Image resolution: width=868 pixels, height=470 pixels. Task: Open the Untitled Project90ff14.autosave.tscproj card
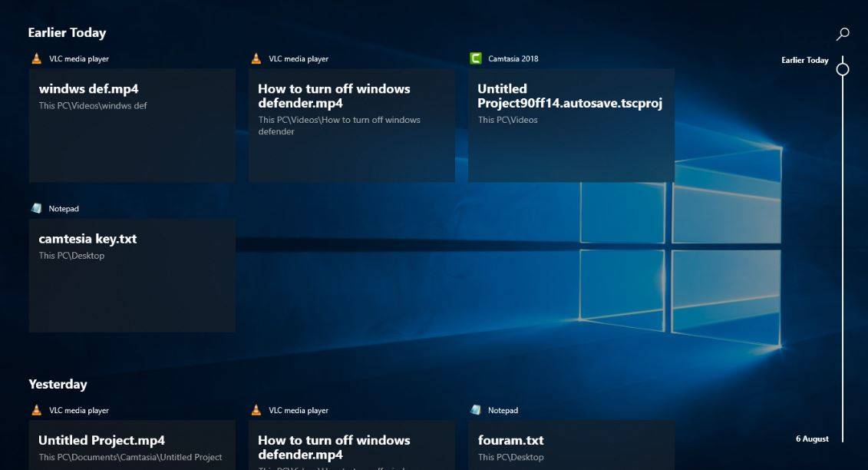[x=571, y=125]
